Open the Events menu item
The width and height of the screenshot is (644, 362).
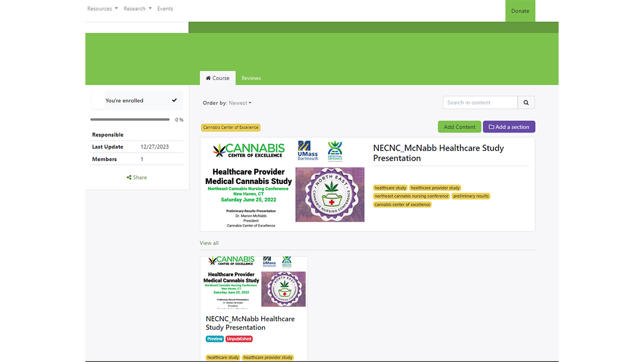pyautogui.click(x=165, y=9)
